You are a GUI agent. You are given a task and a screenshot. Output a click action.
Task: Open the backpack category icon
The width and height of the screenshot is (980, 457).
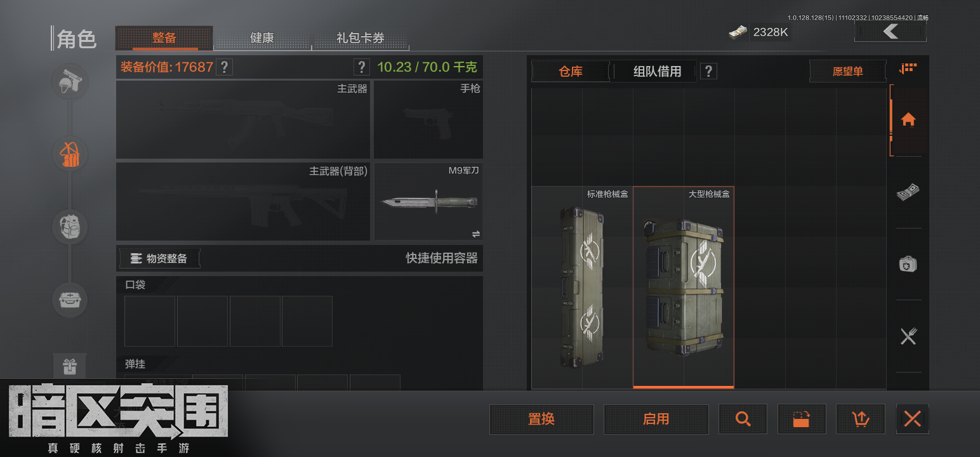[70, 227]
